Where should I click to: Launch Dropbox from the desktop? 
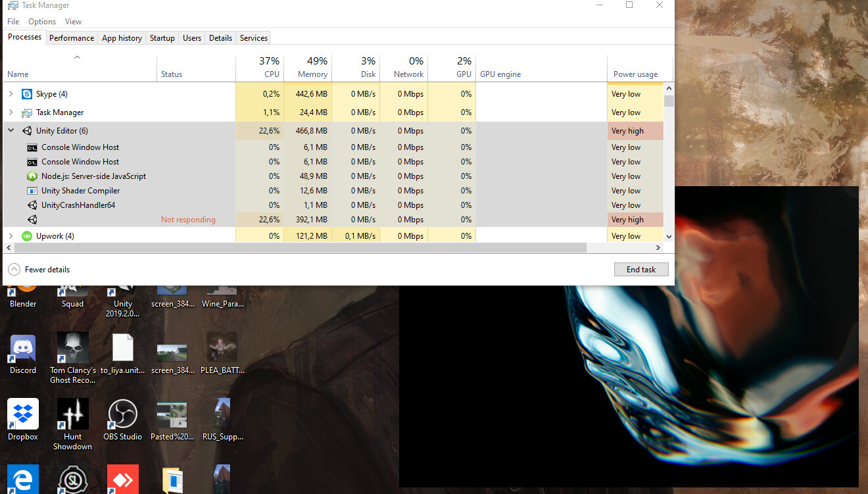(22, 414)
